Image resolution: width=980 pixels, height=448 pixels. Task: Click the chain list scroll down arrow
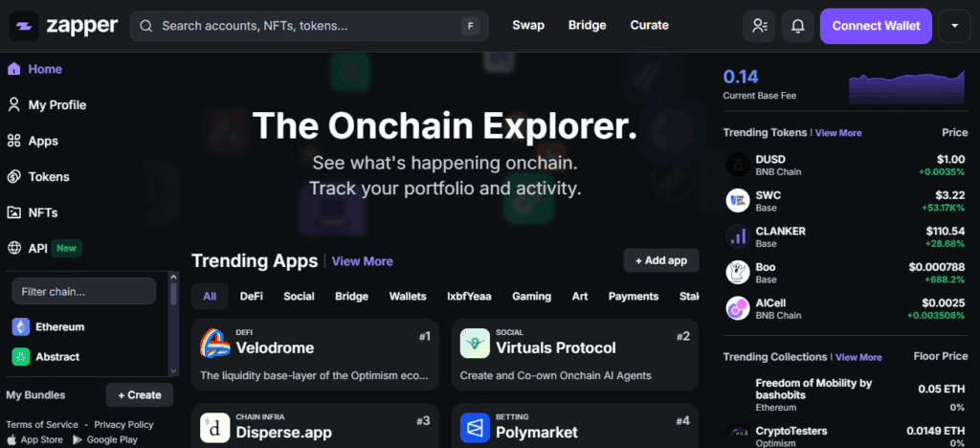click(x=174, y=370)
